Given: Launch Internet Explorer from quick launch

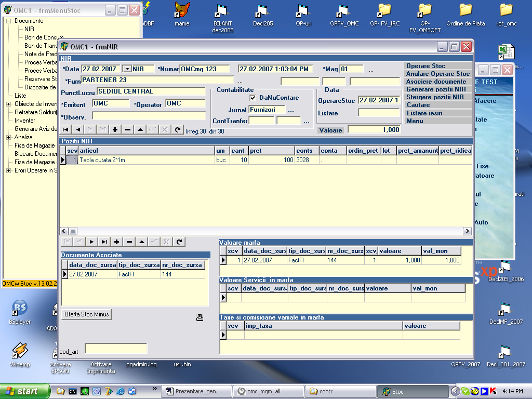Looking at the screenshot, I should tap(120, 391).
